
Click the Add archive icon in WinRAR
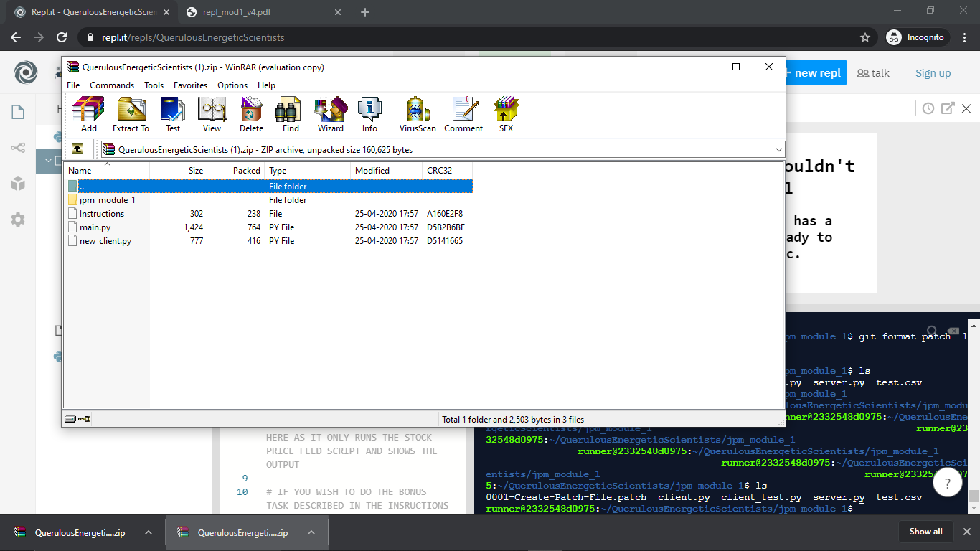click(x=88, y=113)
